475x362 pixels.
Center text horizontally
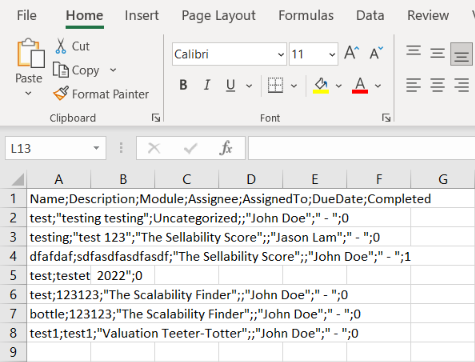[437, 85]
